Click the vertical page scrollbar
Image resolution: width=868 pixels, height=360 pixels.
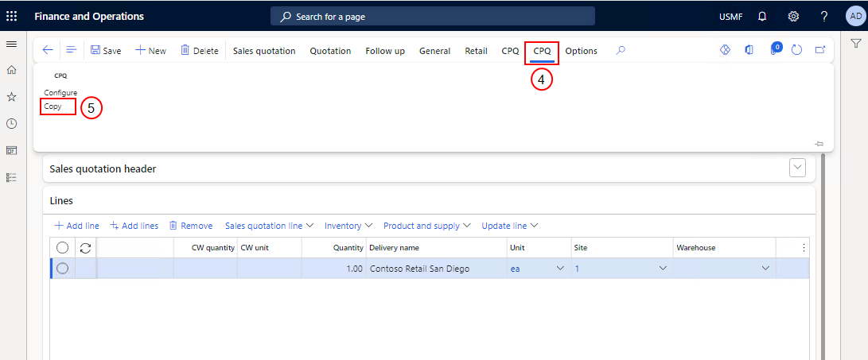pyautogui.click(x=824, y=257)
